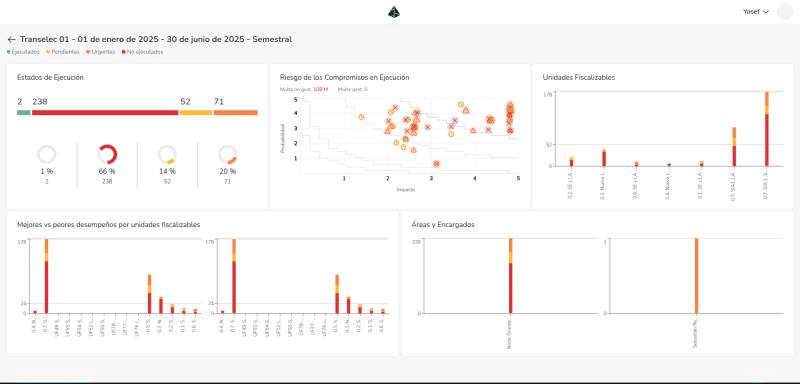Click the lone risk marker near impact 3, probability 0.5
The height and width of the screenshot is (384, 800).
click(436, 164)
